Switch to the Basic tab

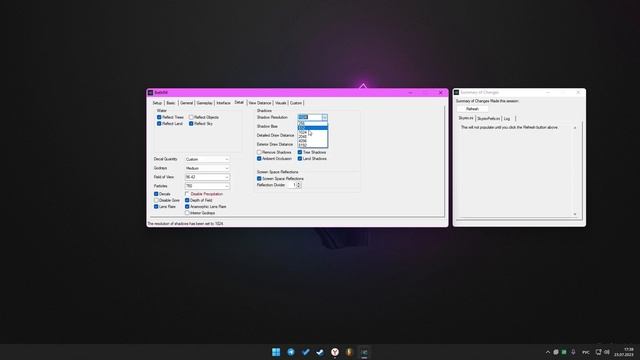click(171, 103)
